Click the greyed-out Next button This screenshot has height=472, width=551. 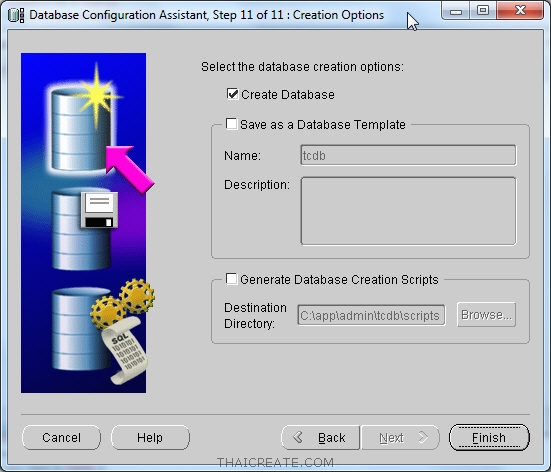pos(400,438)
